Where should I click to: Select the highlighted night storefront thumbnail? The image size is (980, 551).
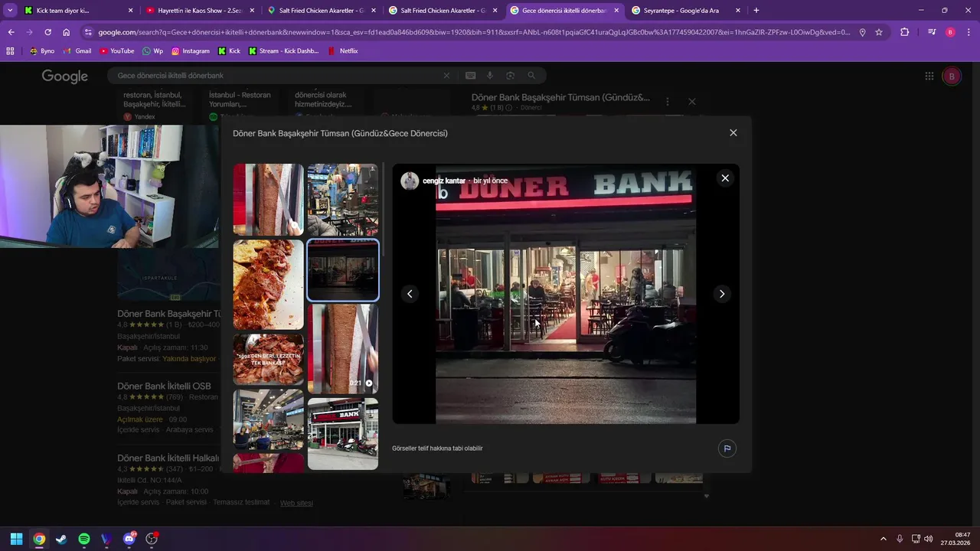pyautogui.click(x=343, y=270)
